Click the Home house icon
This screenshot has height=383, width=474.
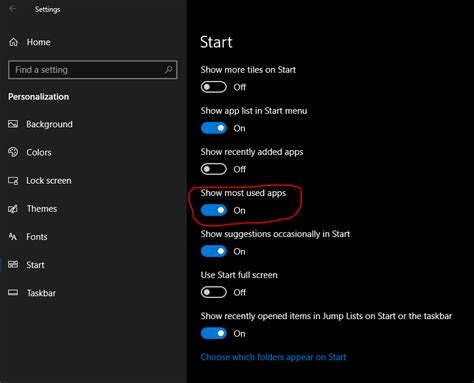tap(13, 42)
